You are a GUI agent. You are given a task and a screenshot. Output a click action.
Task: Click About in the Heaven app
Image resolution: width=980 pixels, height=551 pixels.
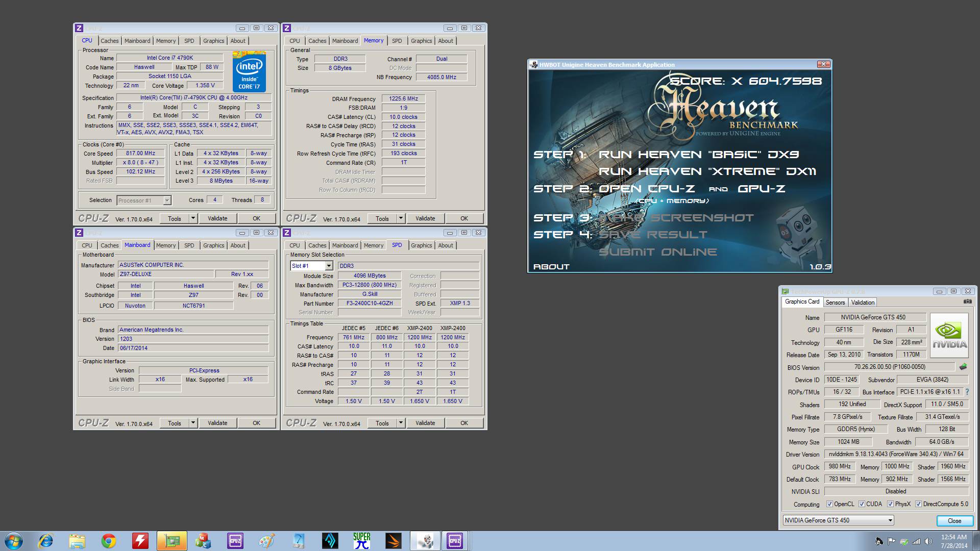[551, 267]
